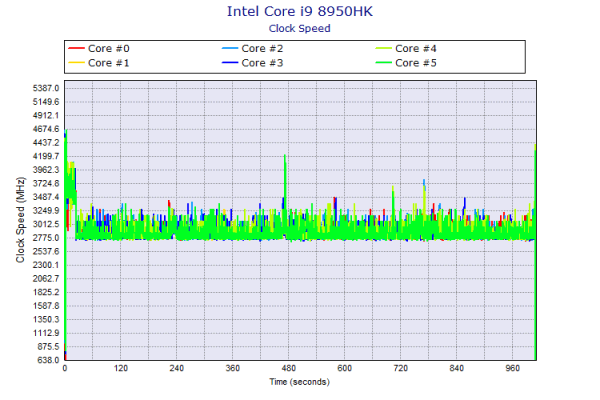Click the 2775.0 y-axis value
Screen dimensions: 600x400
point(46,238)
